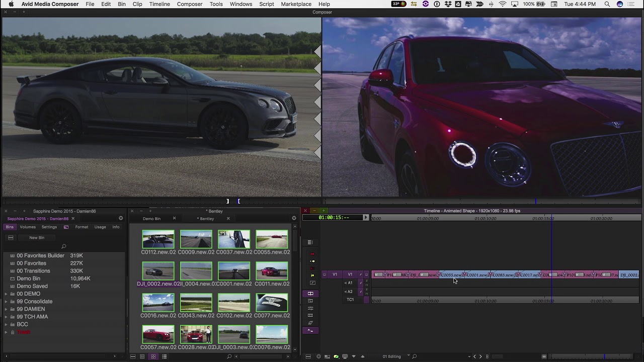644x362 pixels.
Task: Switch to the Volumes tab
Action: point(28,227)
